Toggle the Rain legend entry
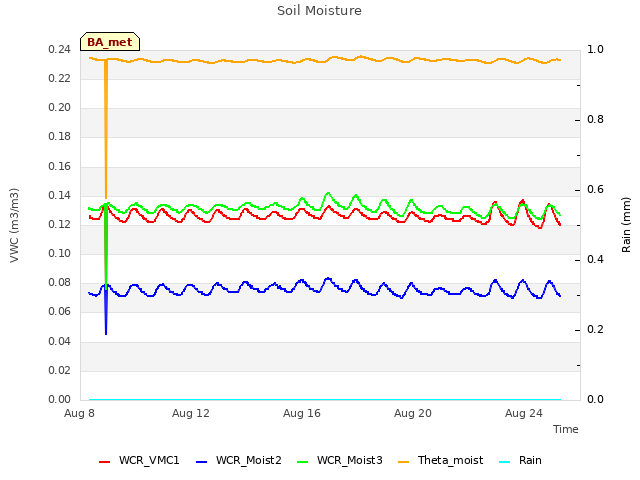Screen dimensions: 640x480 [520, 460]
